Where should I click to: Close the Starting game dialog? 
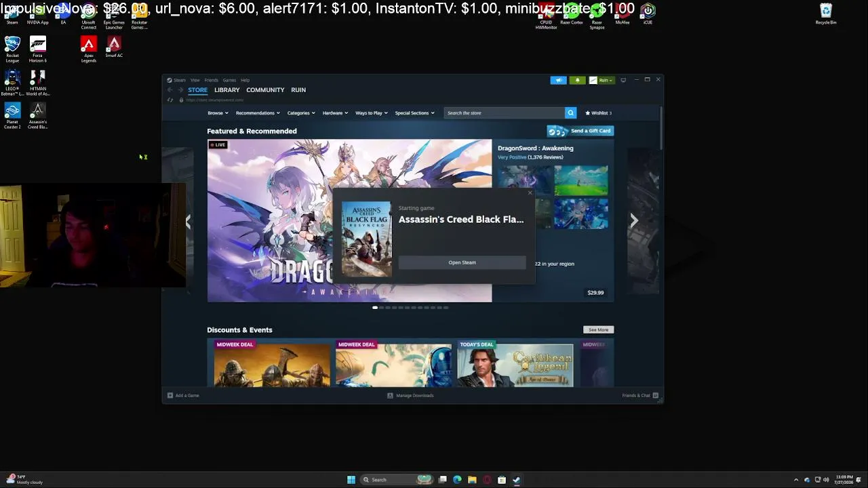(530, 193)
